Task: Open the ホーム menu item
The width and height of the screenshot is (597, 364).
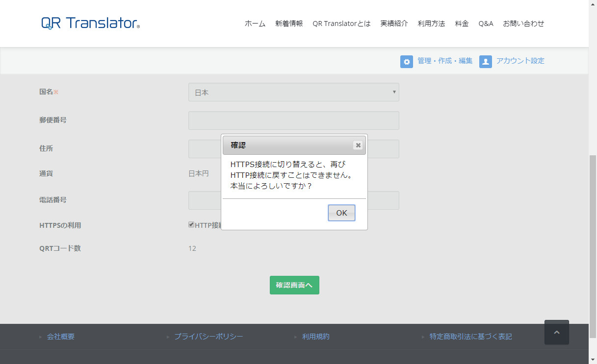Action: pyautogui.click(x=255, y=23)
